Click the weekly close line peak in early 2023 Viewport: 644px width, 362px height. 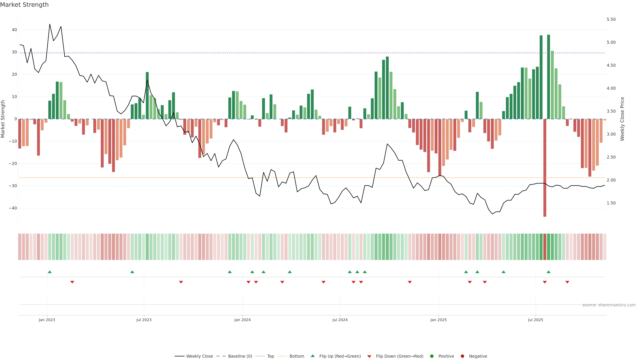(x=50, y=24)
